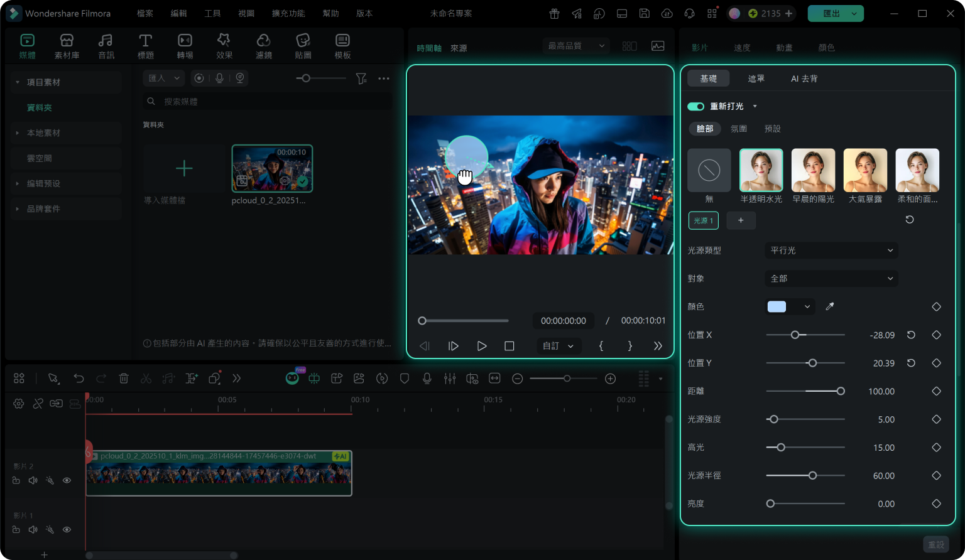Viewport: 965px width, 560px height.
Task: Switch to the AI 去背 tab
Action: [x=804, y=78]
